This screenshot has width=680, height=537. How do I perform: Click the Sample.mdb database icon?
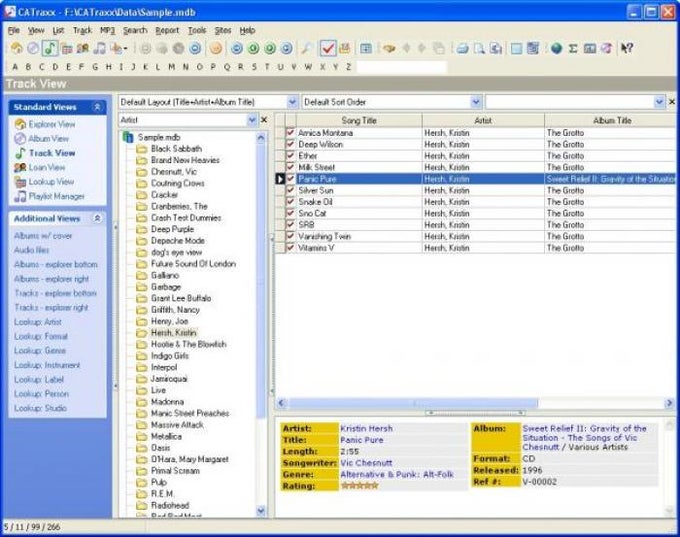(x=127, y=137)
